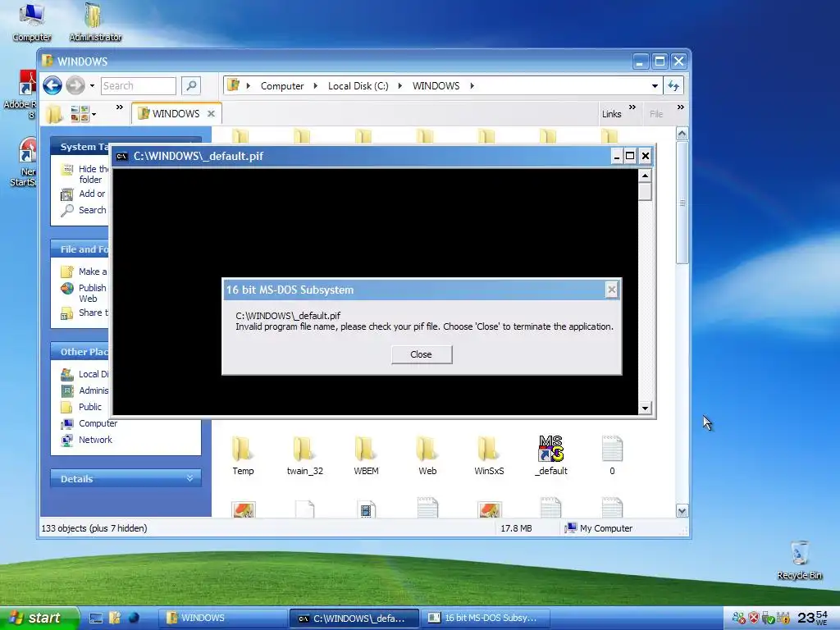Select the WBEM folder
This screenshot has height=630, width=840.
tap(367, 456)
